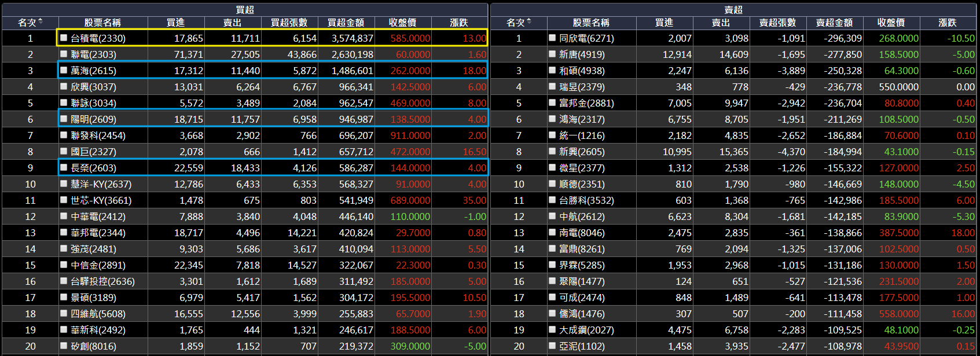
Task: Check the box beside 慧洋-KY(2637)
Action: 64,183
